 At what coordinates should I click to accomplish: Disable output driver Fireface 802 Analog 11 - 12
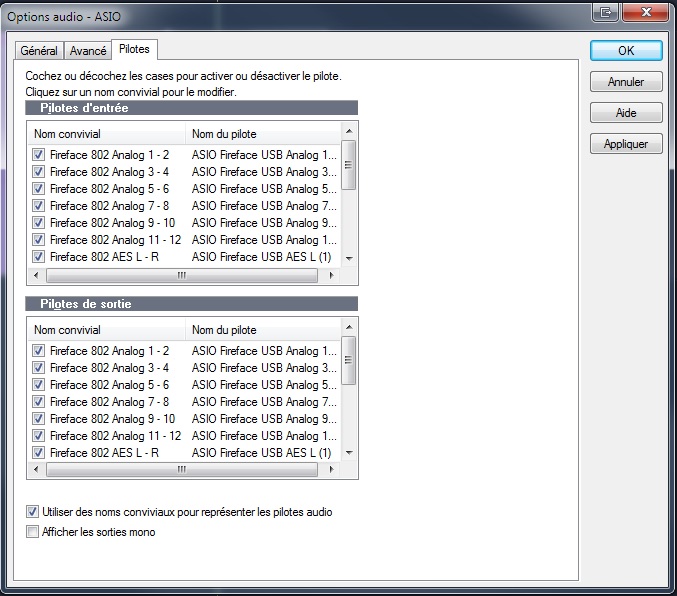coord(38,436)
